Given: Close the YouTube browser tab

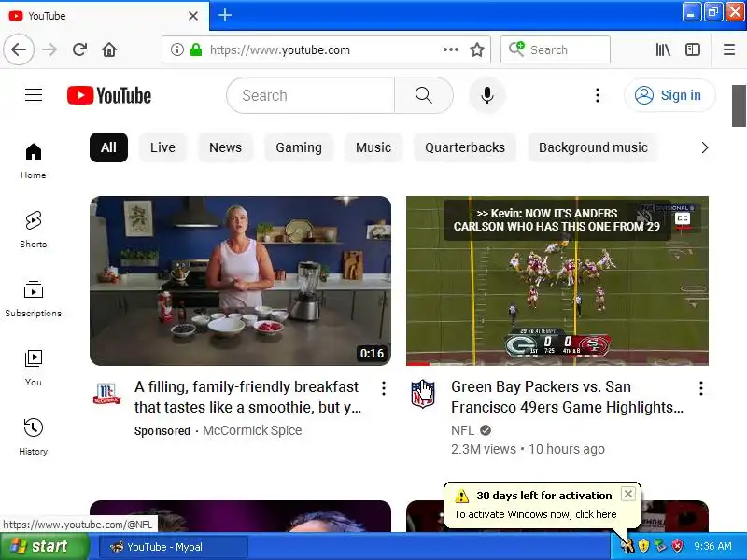Looking at the screenshot, I should pyautogui.click(x=193, y=16).
